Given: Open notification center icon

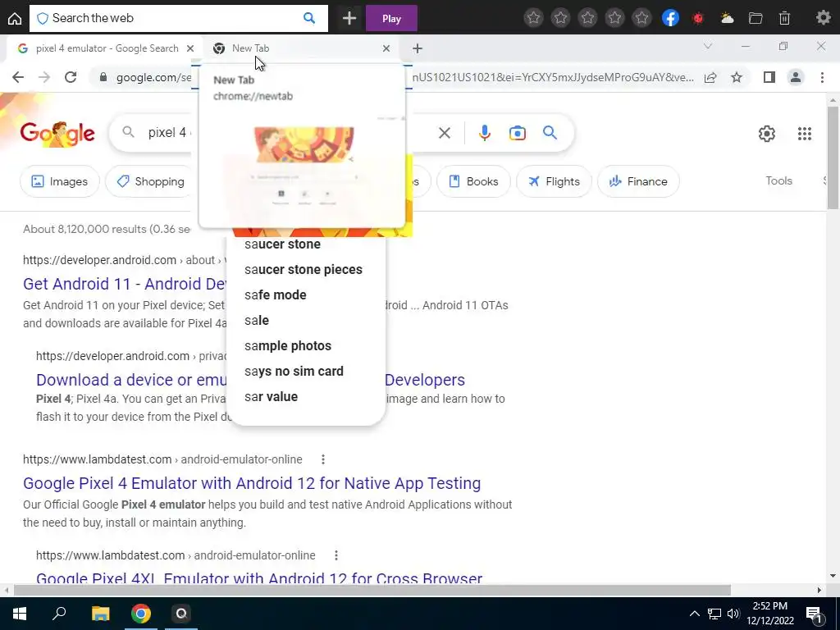Looking at the screenshot, I should click(x=813, y=614).
